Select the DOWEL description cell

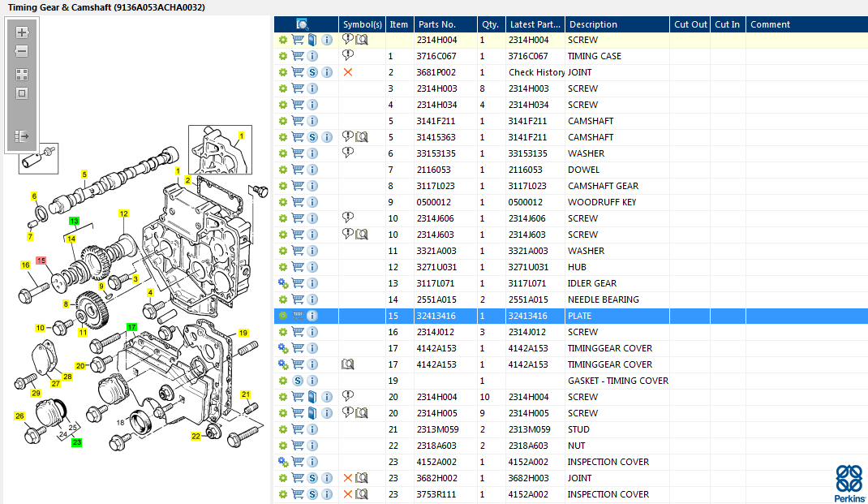point(583,170)
